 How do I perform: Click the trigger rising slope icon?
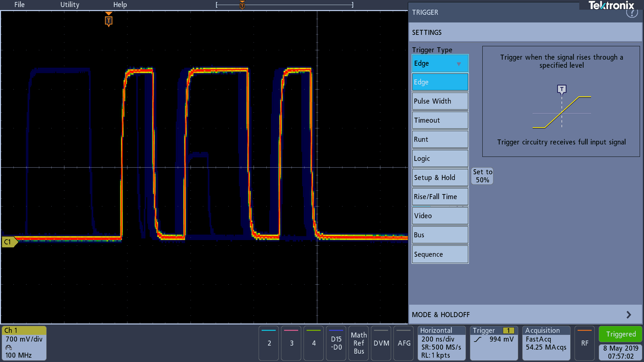click(x=478, y=340)
